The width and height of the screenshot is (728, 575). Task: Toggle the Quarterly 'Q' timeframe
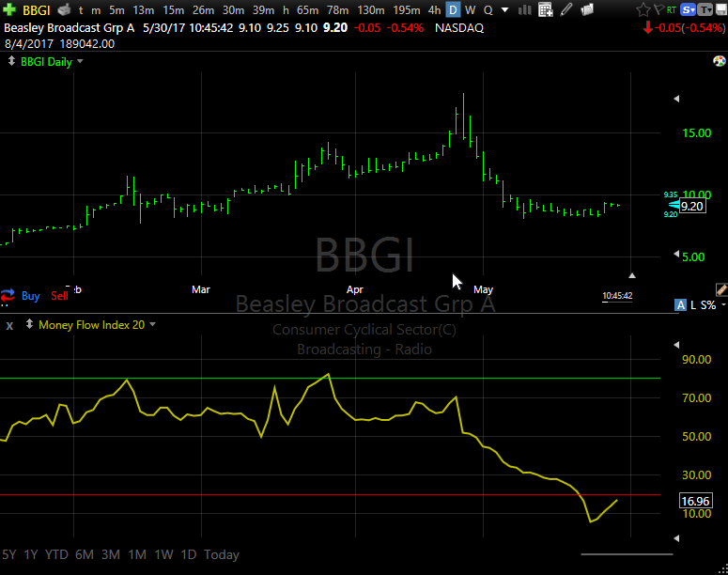point(488,9)
